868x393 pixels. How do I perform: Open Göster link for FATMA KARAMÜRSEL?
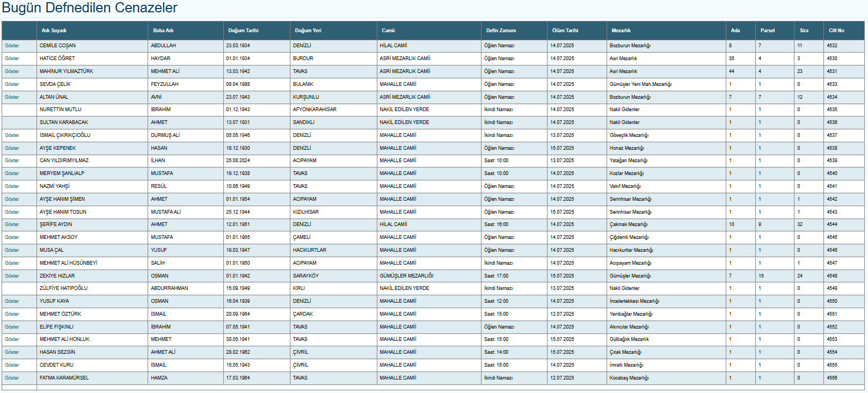(x=12, y=378)
